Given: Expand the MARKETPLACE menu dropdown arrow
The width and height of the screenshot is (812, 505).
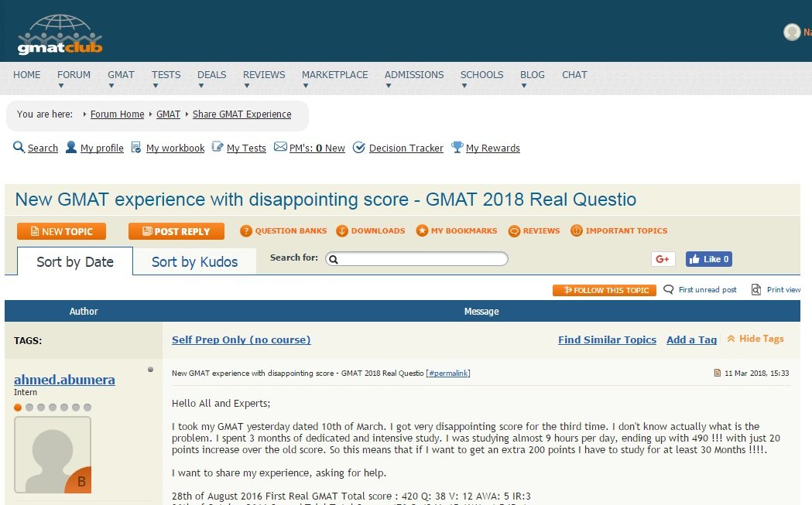Looking at the screenshot, I should tap(306, 86).
